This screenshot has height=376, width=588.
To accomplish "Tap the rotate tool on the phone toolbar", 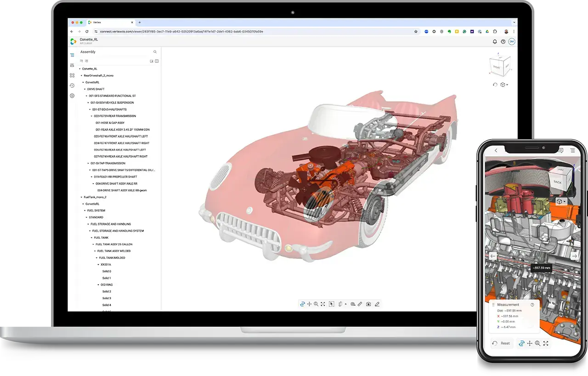I will point(521,343).
